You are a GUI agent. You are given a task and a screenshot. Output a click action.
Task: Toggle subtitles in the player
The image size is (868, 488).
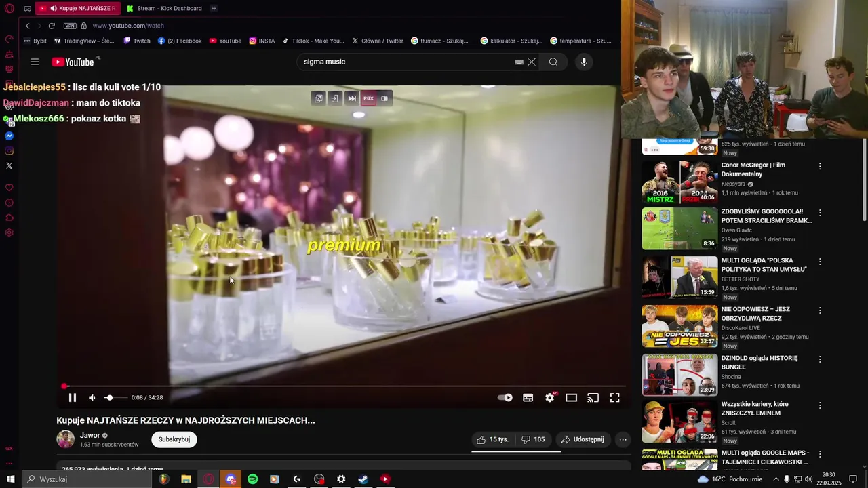pos(528,398)
